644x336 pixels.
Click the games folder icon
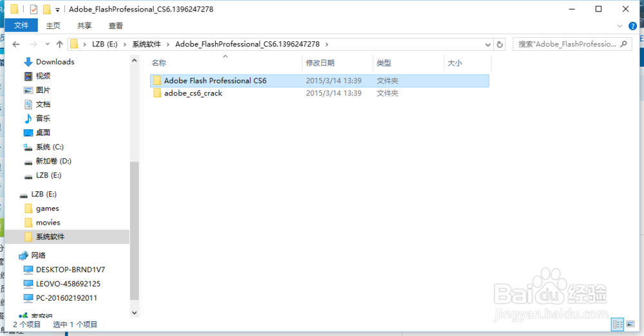click(x=28, y=209)
